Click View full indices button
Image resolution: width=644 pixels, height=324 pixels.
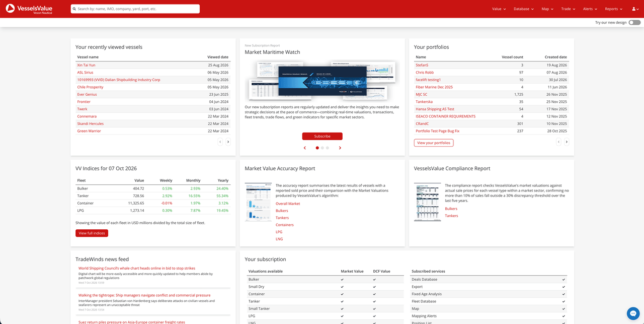(92, 233)
